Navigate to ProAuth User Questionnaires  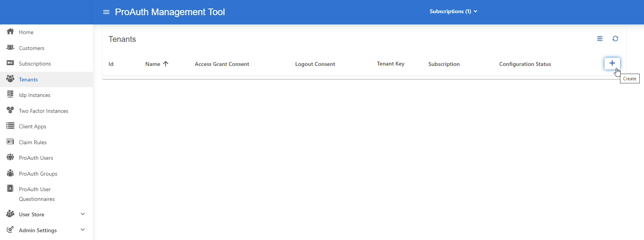[37, 194]
